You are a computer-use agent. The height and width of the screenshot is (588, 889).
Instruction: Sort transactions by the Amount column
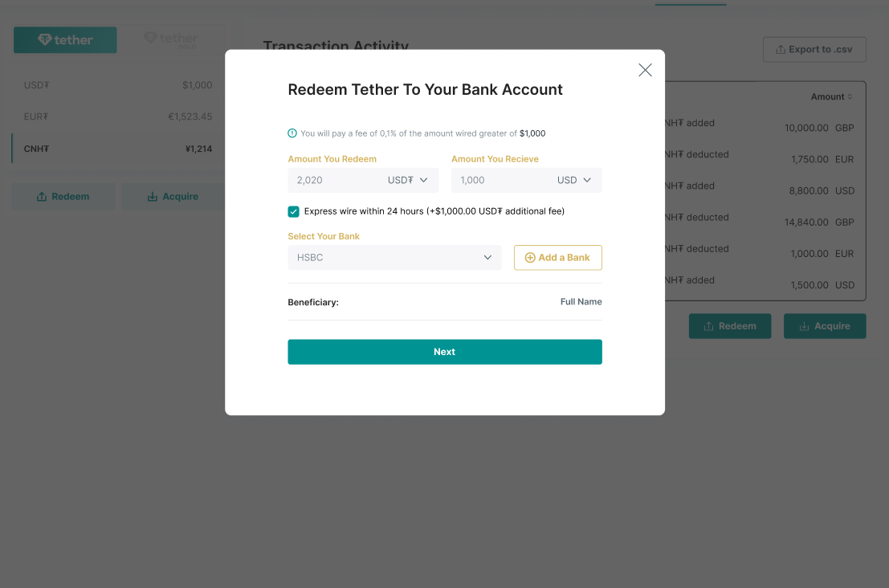(x=831, y=96)
